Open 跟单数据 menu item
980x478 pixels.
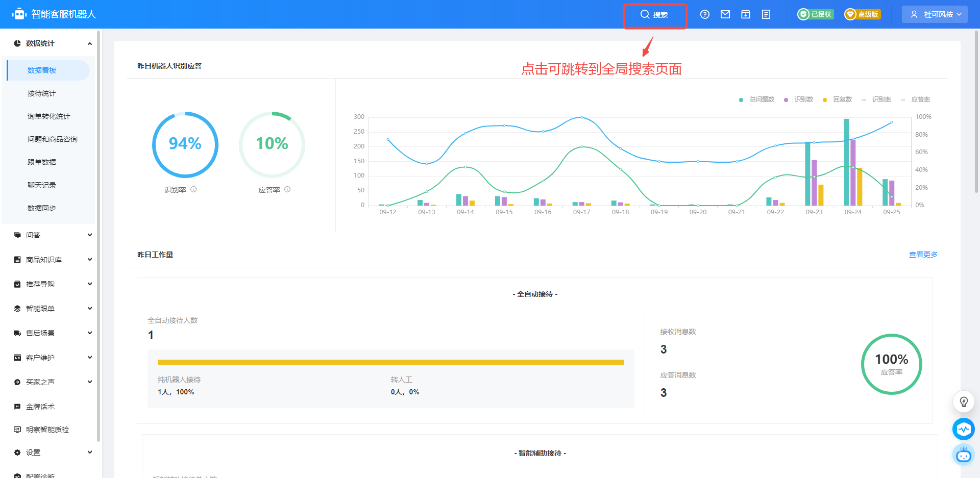[42, 162]
